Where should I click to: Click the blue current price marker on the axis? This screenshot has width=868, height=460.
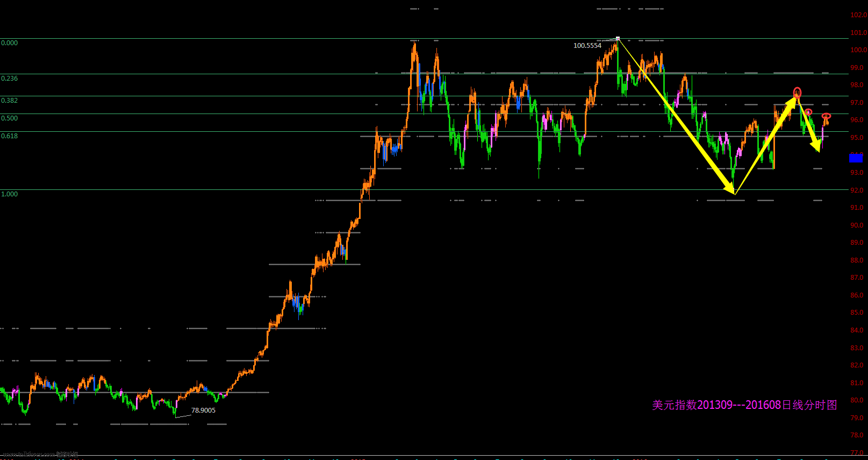pyautogui.click(x=856, y=158)
